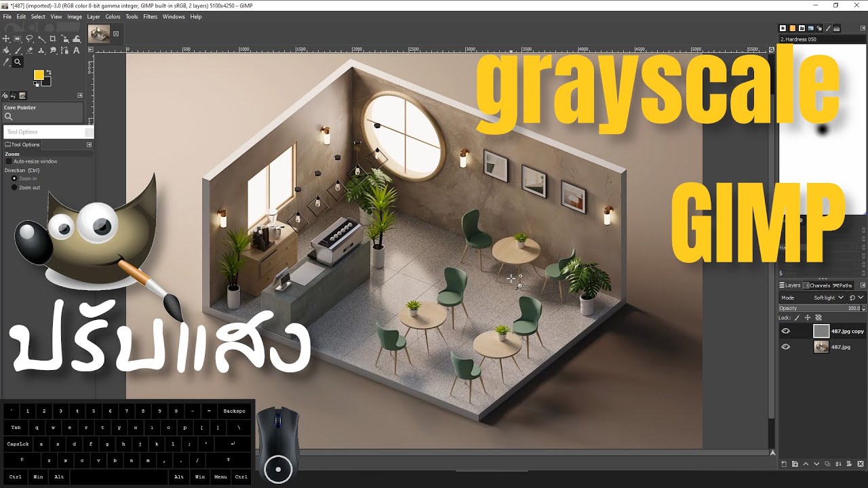Viewport: 868px width, 488px height.
Task: Toggle lock pixels brush icon
Action: 797,317
